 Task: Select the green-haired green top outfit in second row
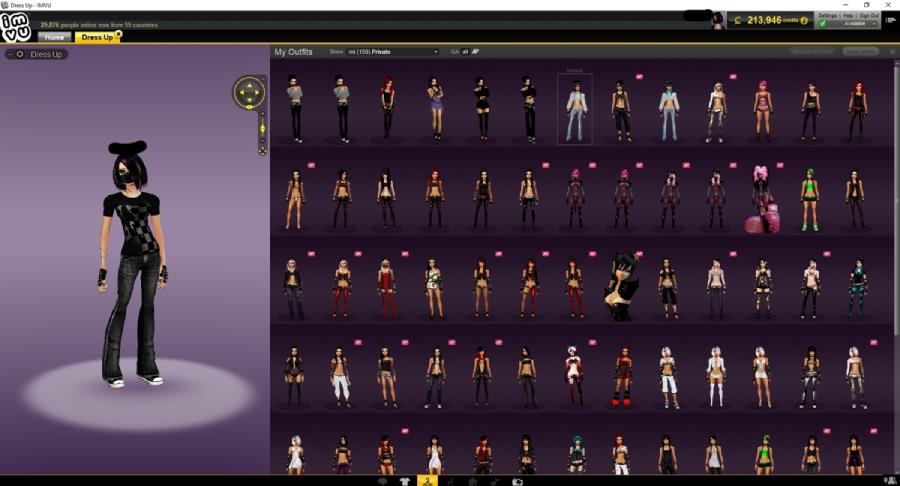pos(809,199)
